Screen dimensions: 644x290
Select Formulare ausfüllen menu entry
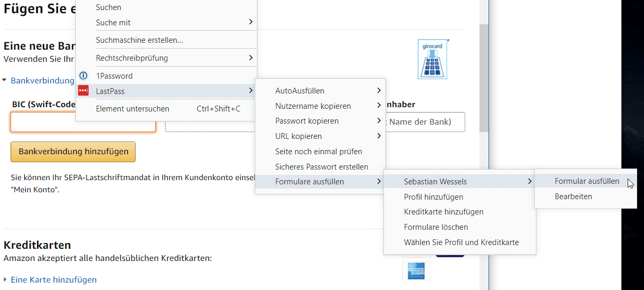[320, 182]
